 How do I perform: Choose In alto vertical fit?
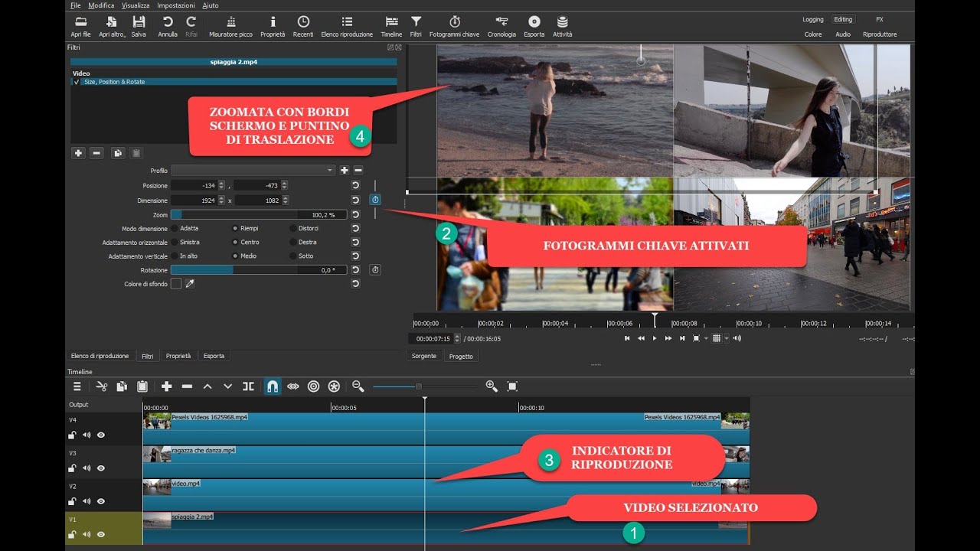pyautogui.click(x=175, y=256)
